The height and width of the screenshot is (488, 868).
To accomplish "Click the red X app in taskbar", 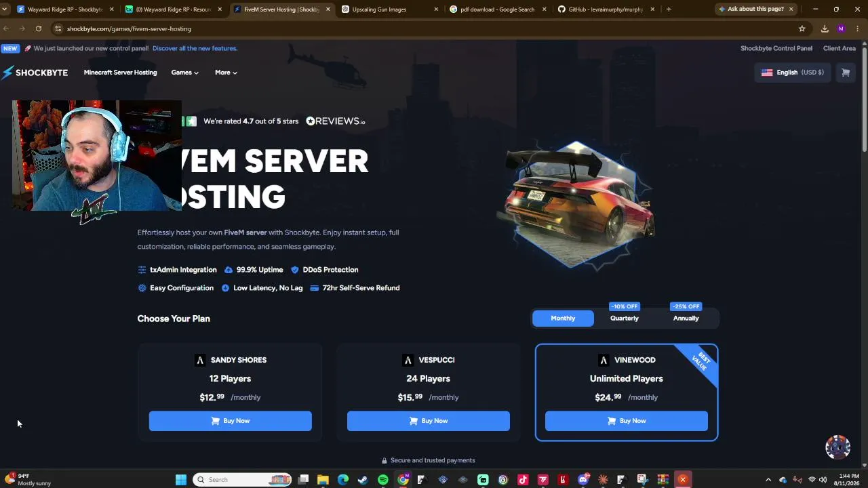I will click(683, 480).
